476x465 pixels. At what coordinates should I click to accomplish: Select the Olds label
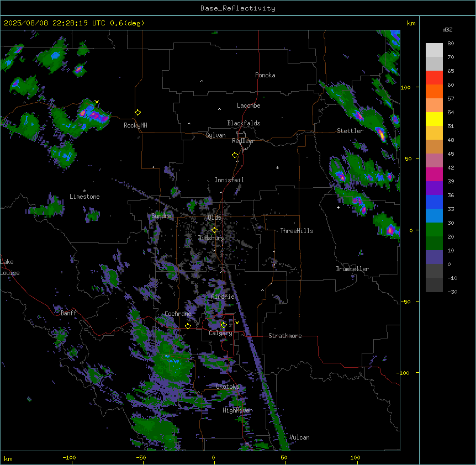click(x=214, y=218)
